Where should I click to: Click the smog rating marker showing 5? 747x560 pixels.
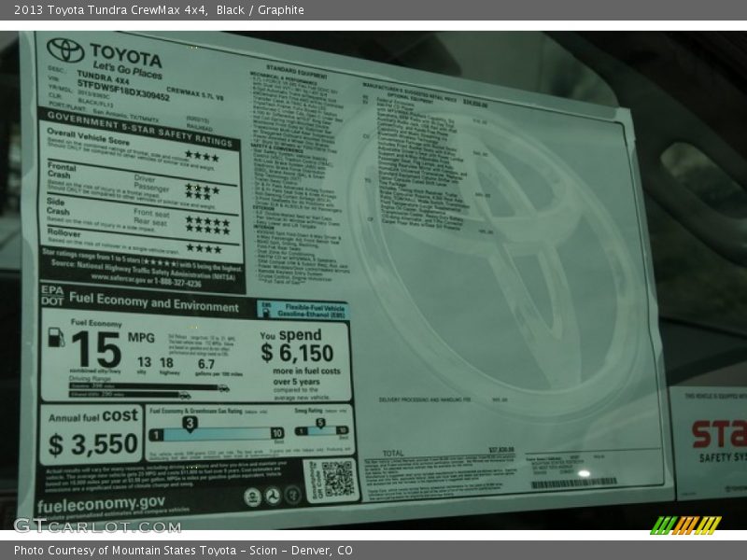pyautogui.click(x=320, y=423)
